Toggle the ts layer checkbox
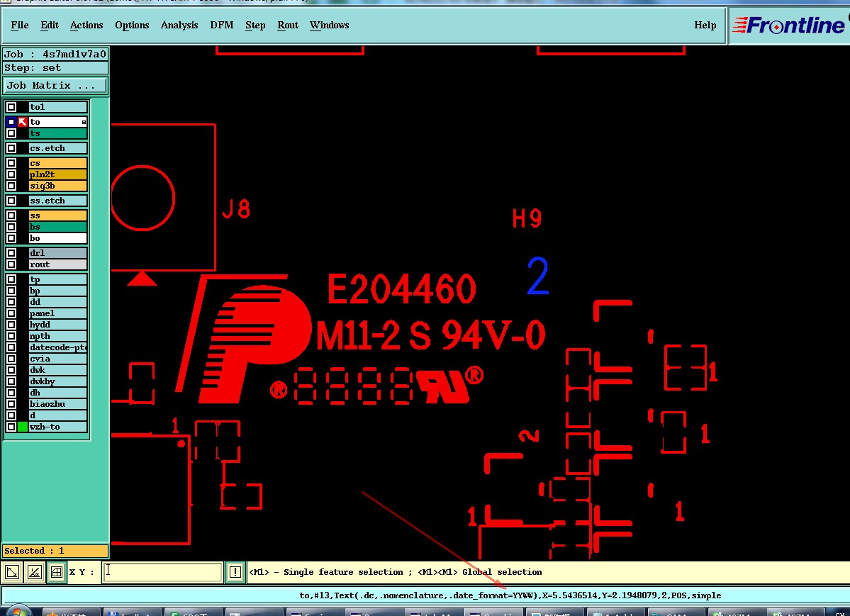Image resolution: width=850 pixels, height=616 pixels. pyautogui.click(x=11, y=133)
